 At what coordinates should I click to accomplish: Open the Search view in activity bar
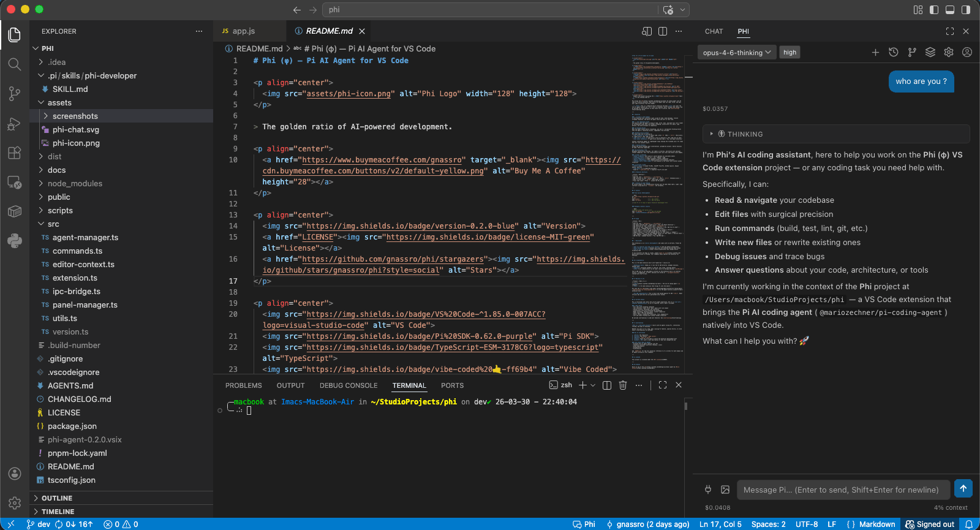click(15, 64)
